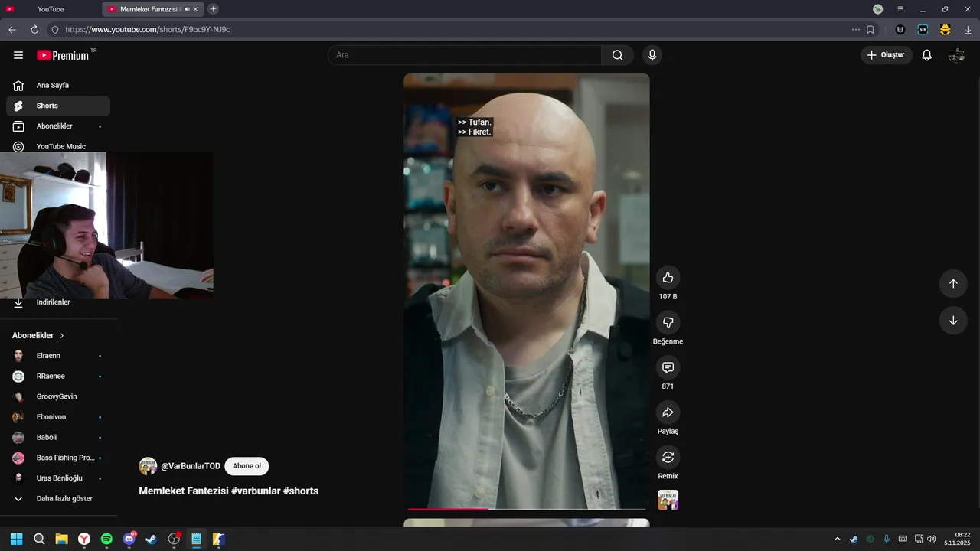Open Uras Benlioğlu channel subscription
This screenshot has height=551, width=980.
pos(58,478)
